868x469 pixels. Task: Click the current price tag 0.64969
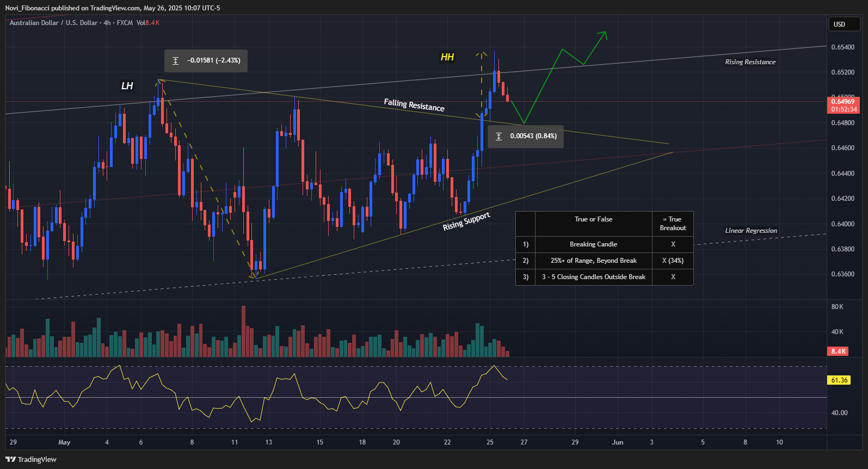point(843,102)
